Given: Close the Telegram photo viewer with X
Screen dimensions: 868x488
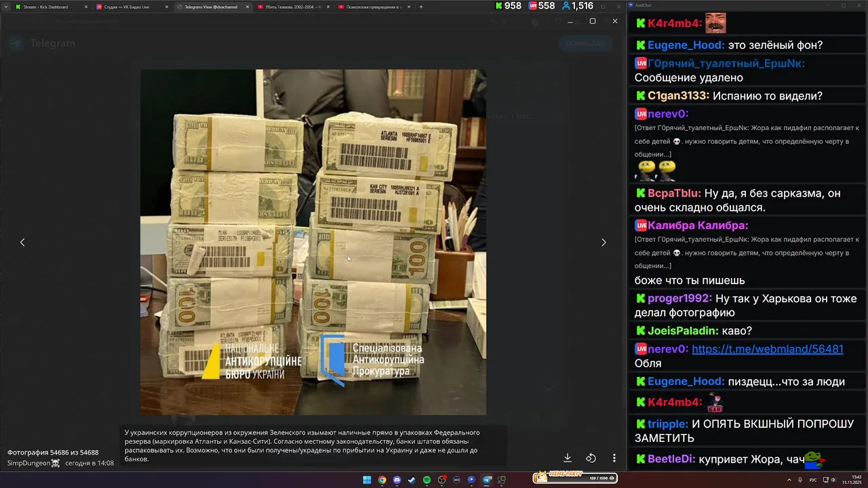Looking at the screenshot, I should pos(615,21).
